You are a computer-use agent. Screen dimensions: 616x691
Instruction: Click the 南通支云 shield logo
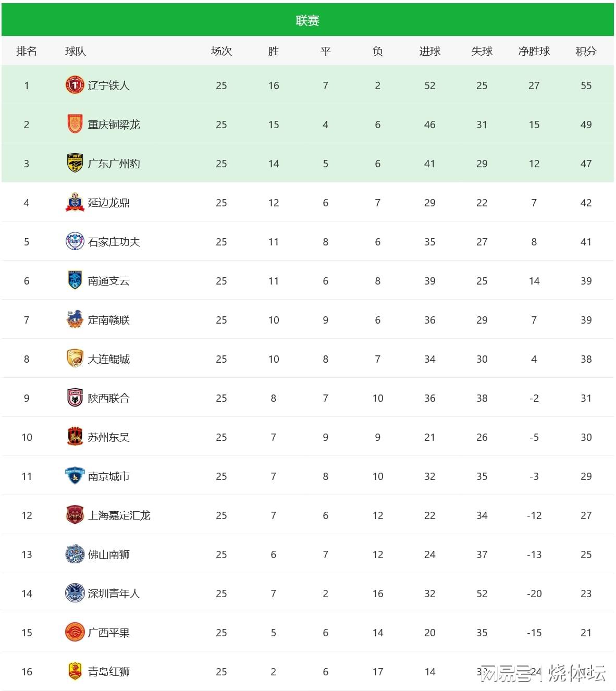[75, 280]
